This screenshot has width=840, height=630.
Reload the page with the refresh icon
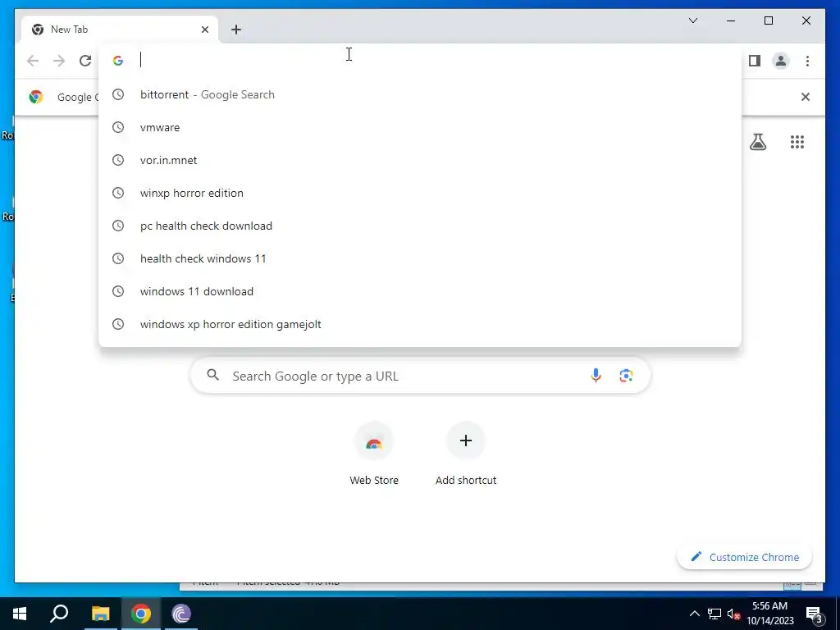[85, 61]
